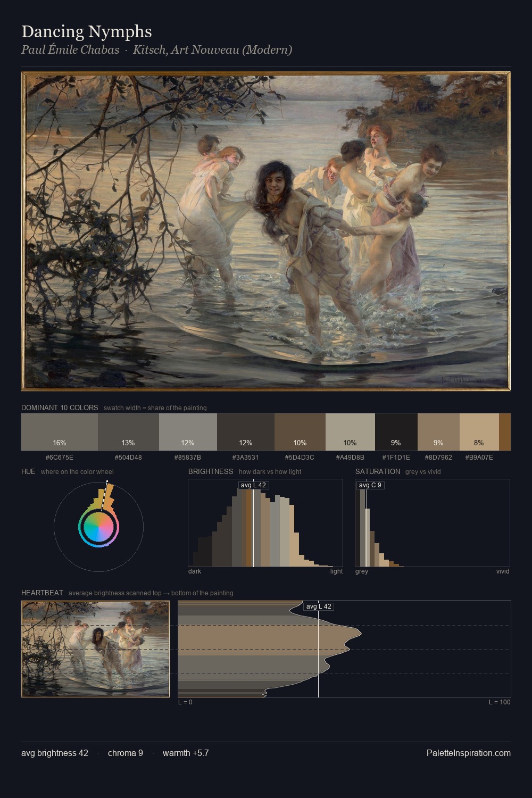Click the 'HUE' section heading
This screenshot has width=532, height=798.
pos(28,471)
